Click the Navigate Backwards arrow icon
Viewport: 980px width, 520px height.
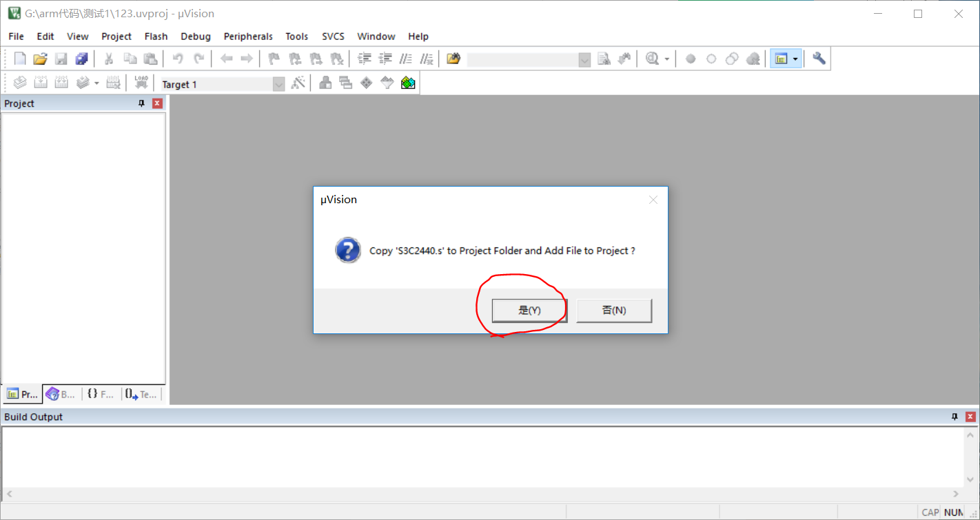pos(226,59)
